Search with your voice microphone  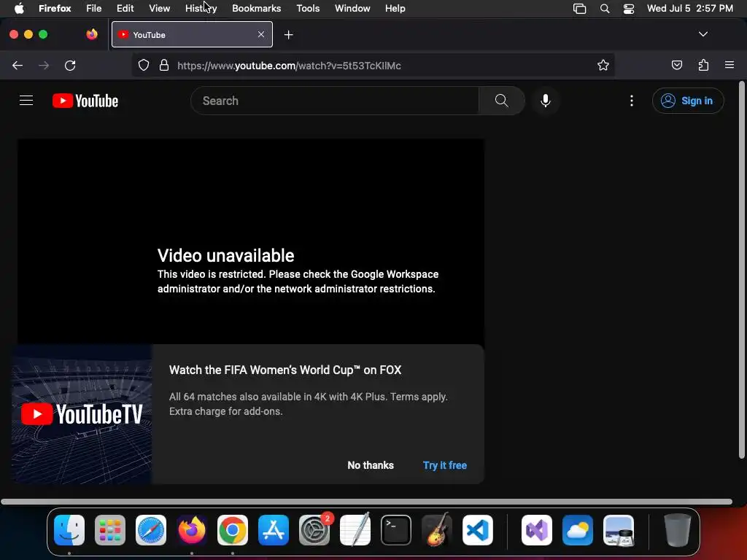[x=546, y=101]
